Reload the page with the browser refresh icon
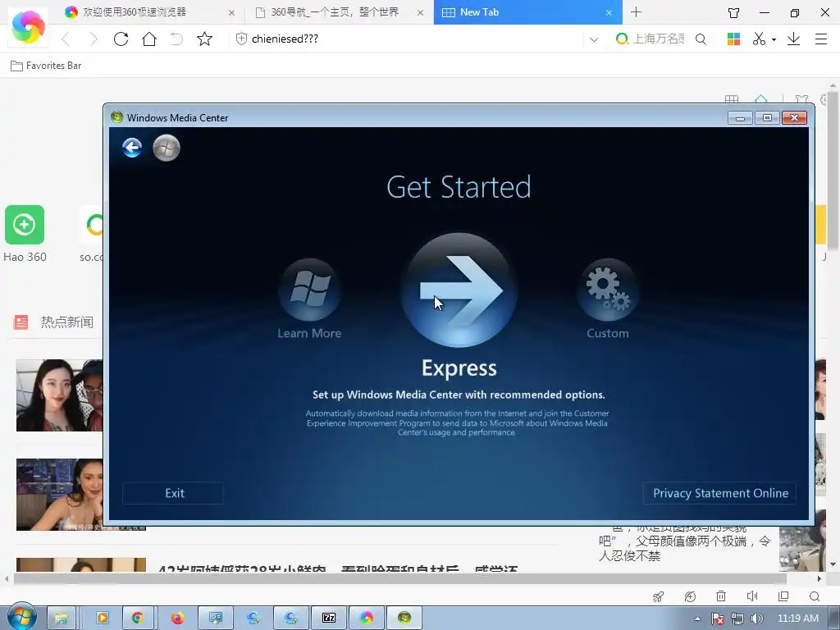 pyautogui.click(x=121, y=39)
